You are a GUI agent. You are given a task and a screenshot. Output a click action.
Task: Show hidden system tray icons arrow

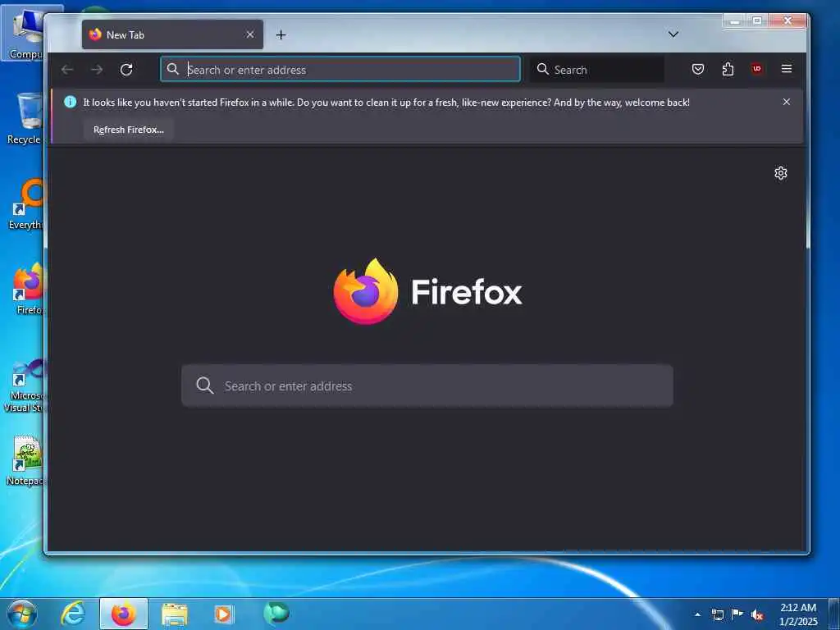697,614
